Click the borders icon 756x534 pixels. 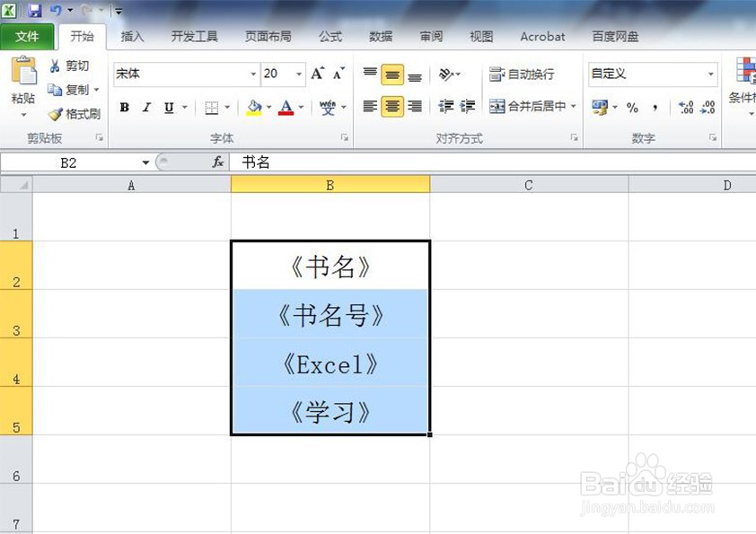pyautogui.click(x=212, y=108)
